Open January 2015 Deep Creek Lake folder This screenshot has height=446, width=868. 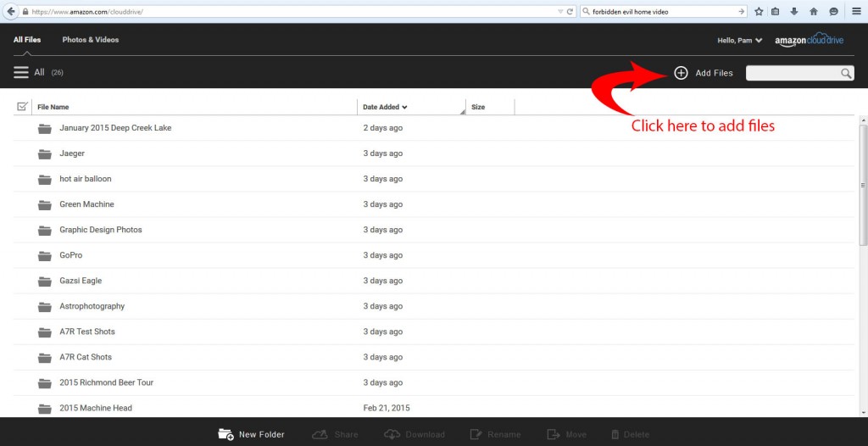pyautogui.click(x=115, y=128)
